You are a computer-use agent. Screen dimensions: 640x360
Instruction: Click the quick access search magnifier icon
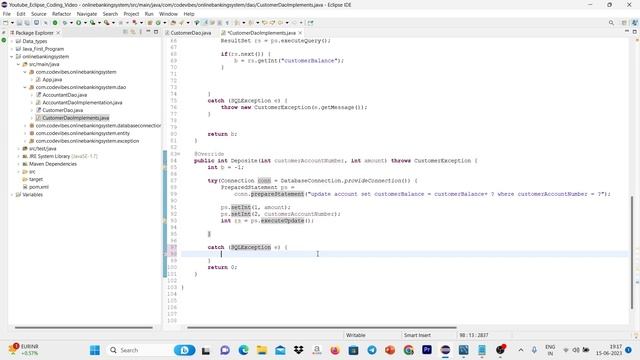tap(611, 23)
